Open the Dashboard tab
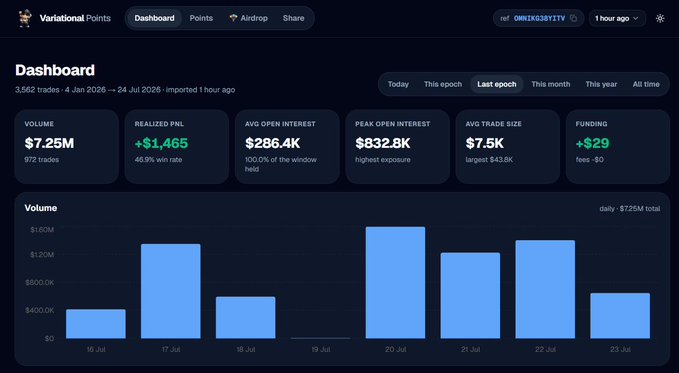 [x=154, y=18]
